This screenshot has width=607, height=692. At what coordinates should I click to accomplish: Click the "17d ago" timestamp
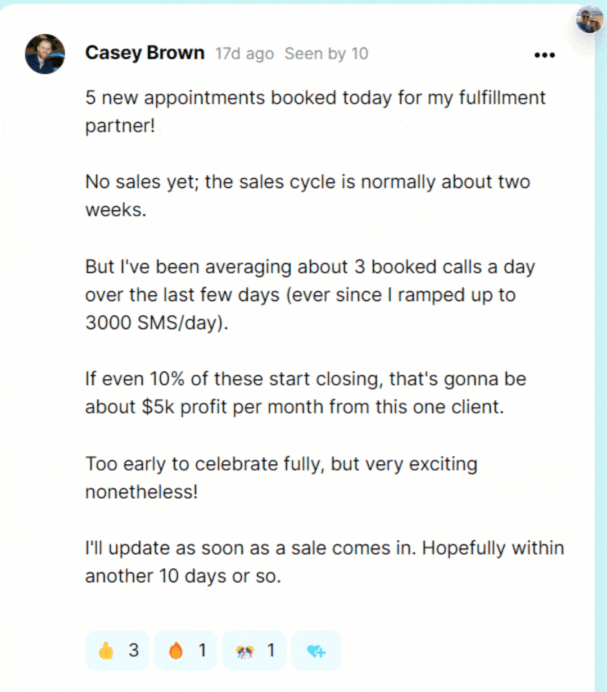point(245,53)
